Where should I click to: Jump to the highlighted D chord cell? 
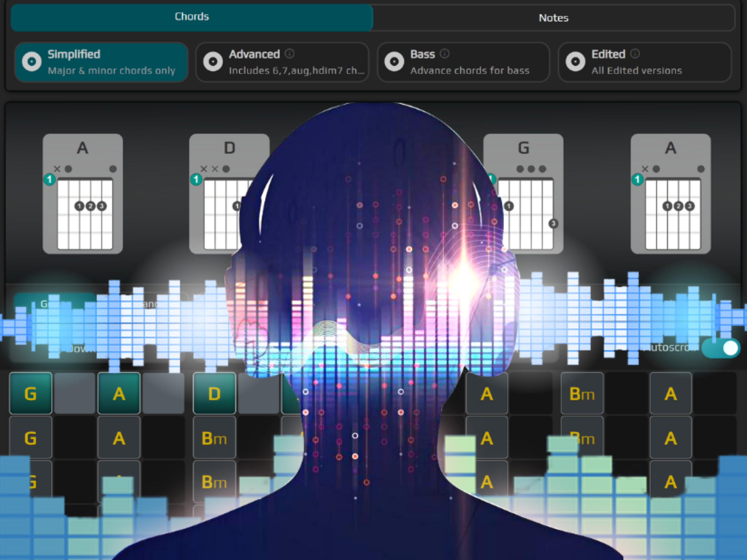(x=214, y=393)
